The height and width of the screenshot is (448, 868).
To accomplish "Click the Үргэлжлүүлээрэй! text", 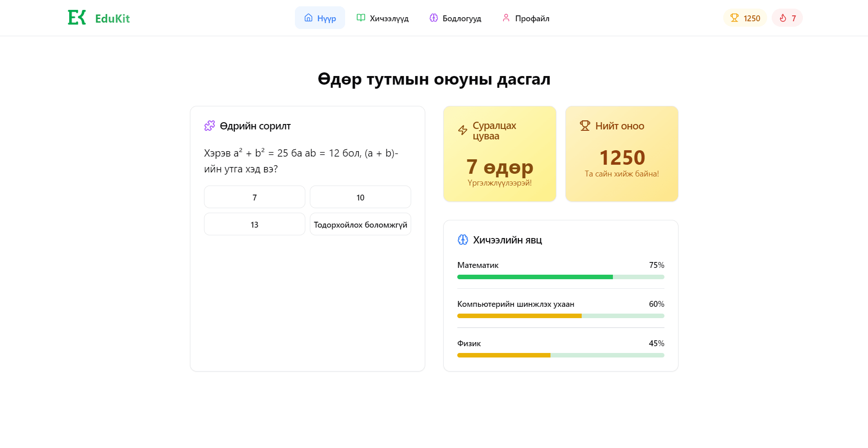I will (x=500, y=183).
